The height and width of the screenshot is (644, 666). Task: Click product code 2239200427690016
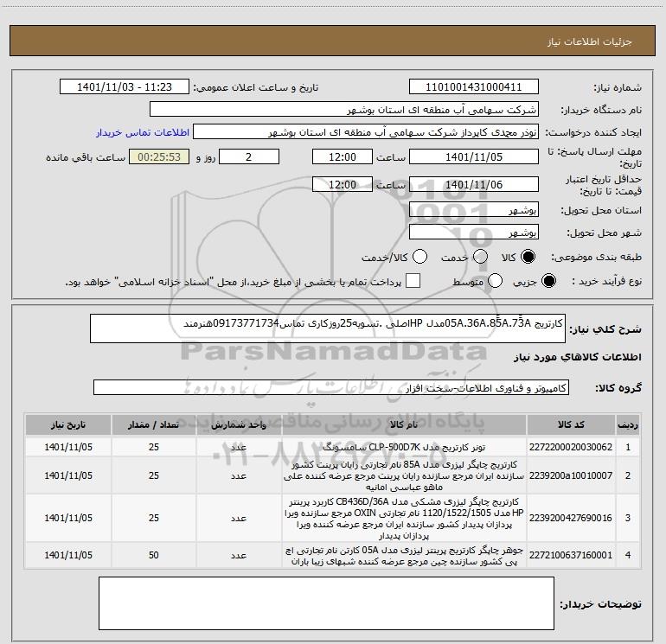tap(571, 518)
